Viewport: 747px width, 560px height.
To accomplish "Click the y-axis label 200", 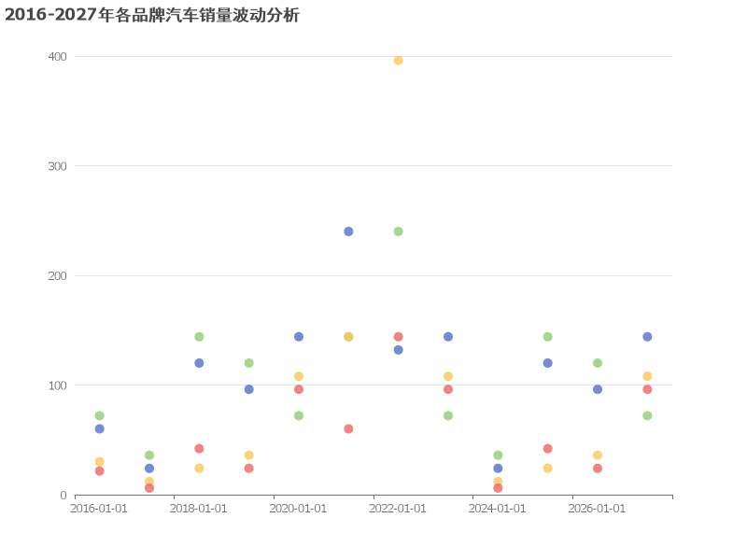I will pyautogui.click(x=57, y=275).
